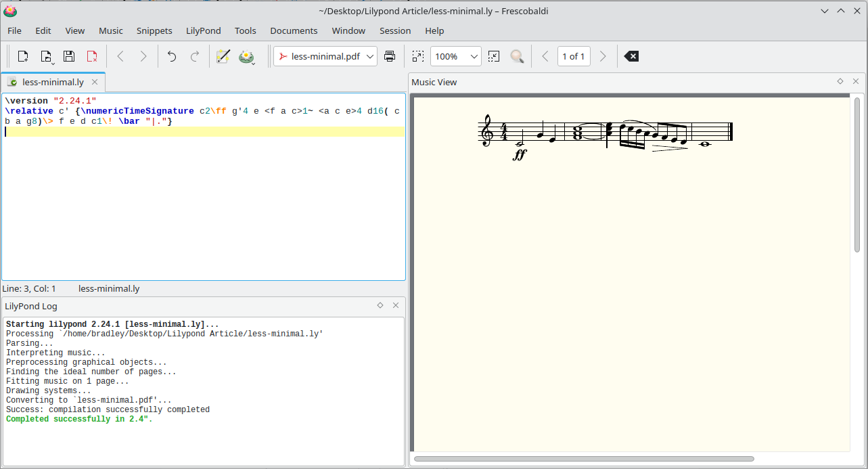The height and width of the screenshot is (469, 868).
Task: Open the less-minimal.pdf document dropdown
Action: click(325, 57)
